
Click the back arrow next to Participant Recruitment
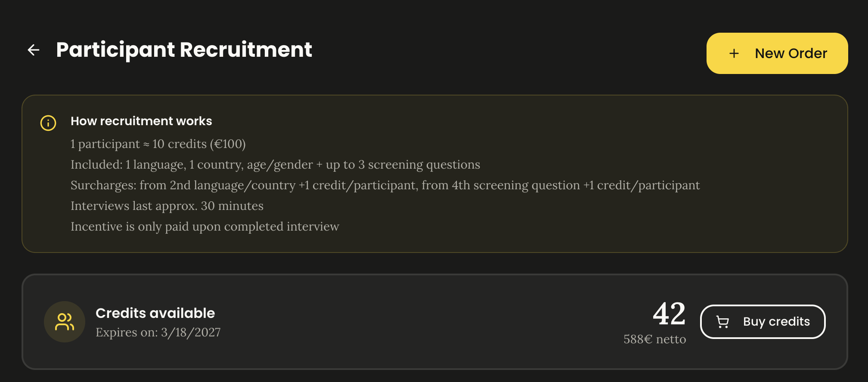[34, 50]
